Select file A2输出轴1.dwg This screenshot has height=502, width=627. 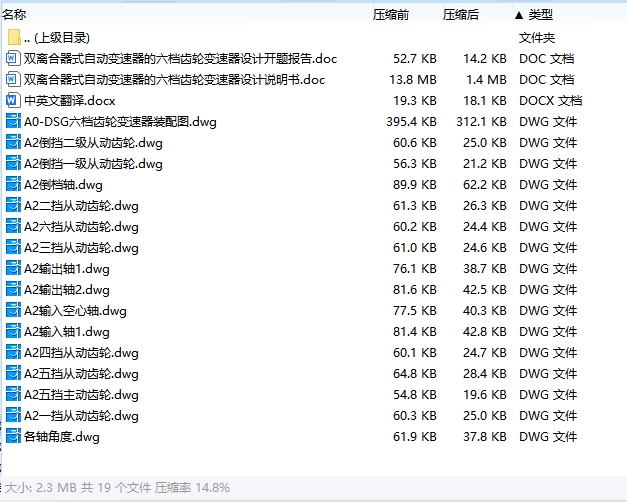(67, 268)
